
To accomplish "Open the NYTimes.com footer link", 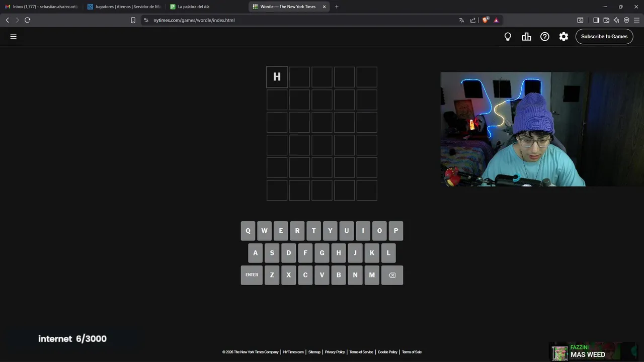I will pyautogui.click(x=293, y=352).
